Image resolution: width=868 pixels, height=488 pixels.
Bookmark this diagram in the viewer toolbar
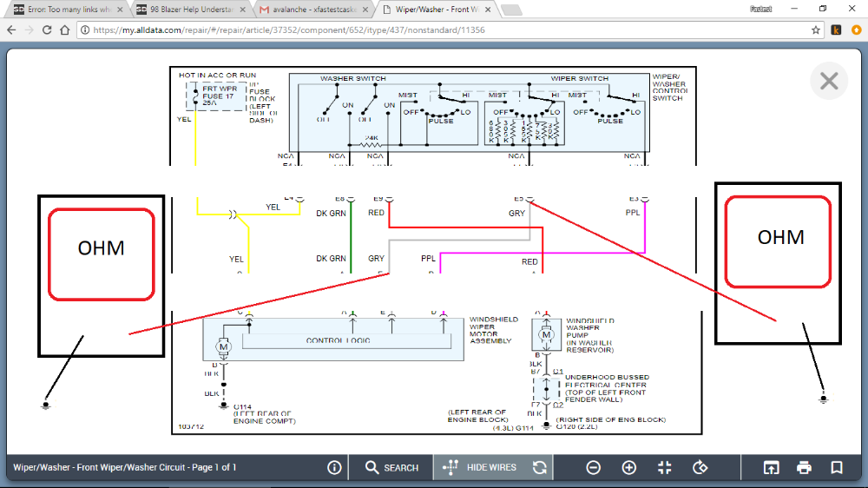[837, 467]
